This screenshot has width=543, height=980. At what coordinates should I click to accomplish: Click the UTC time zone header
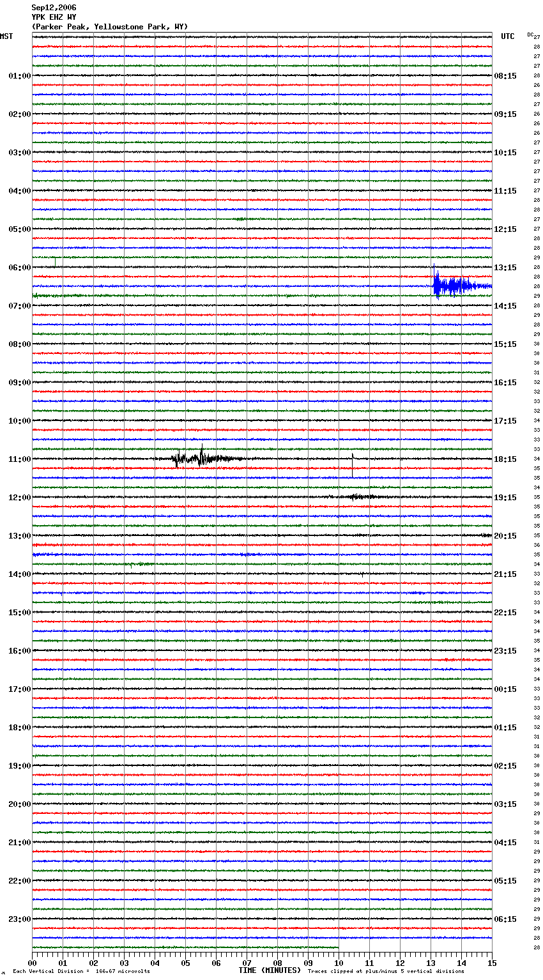click(508, 36)
